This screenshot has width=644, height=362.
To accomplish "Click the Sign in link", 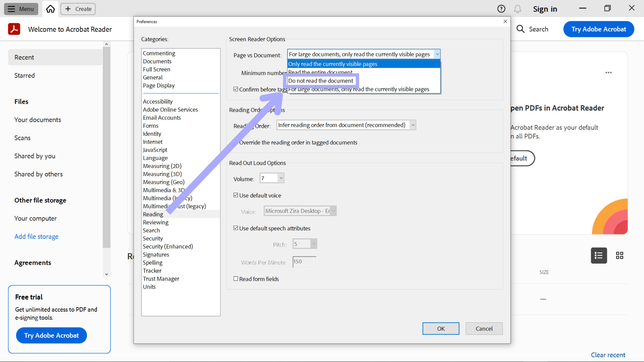I will click(x=545, y=9).
